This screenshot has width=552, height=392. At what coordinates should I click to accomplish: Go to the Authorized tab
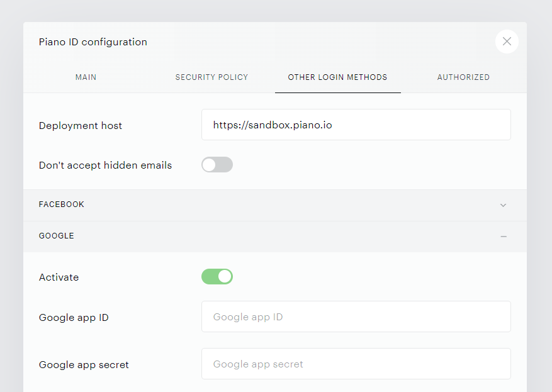coord(463,77)
